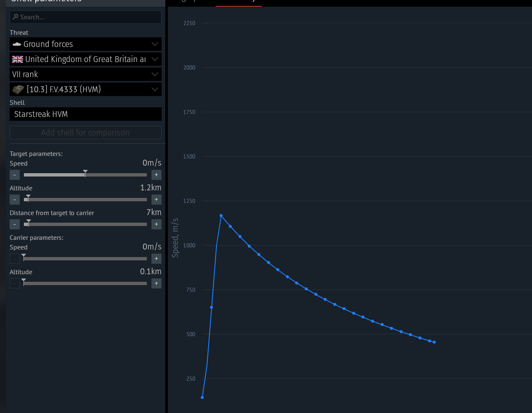Decrease distance from target to carrier
Viewport: 532px width, 413px height.
(x=15, y=224)
